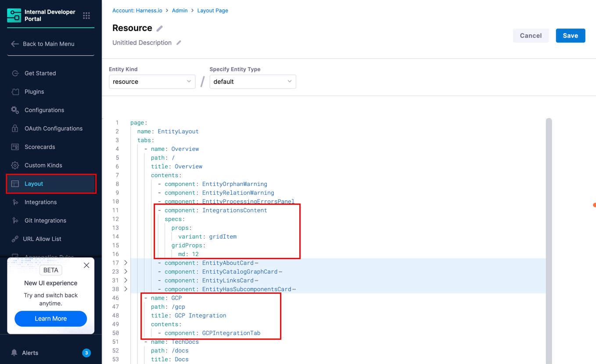
Task: Open the Specify Entity Type default dropdown
Action: 252,82
